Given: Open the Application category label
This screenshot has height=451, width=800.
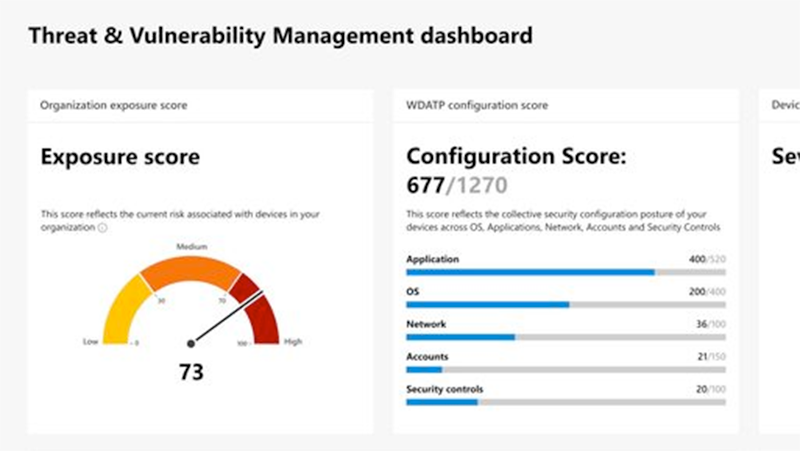Looking at the screenshot, I should 433,259.
